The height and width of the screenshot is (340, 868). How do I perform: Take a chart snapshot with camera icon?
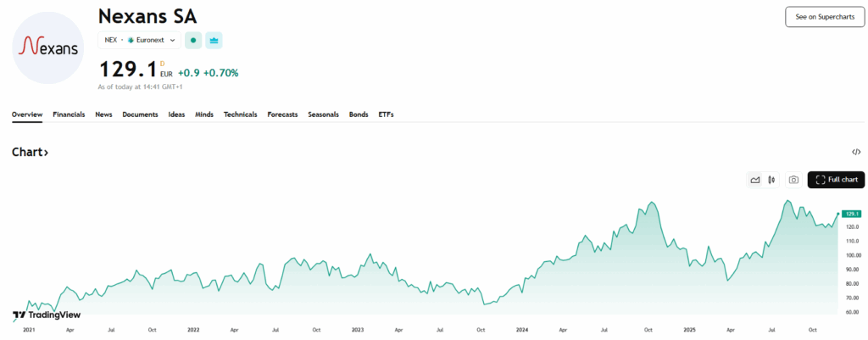[x=793, y=180]
